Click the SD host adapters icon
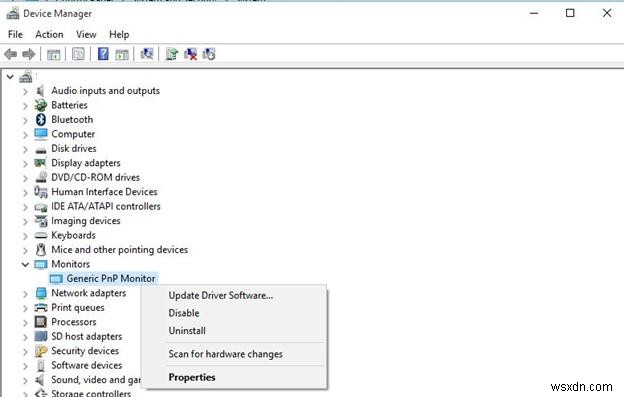 [x=41, y=337]
